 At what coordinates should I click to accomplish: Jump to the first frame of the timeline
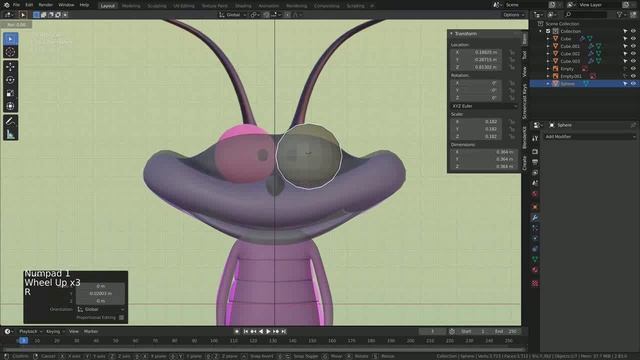coord(246,331)
